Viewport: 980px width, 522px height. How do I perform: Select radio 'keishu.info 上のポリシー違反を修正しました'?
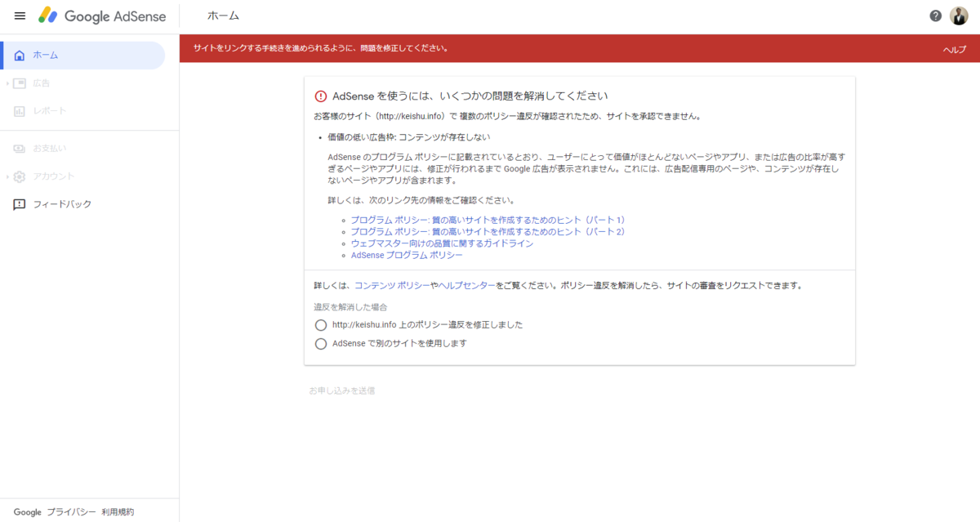(x=321, y=325)
